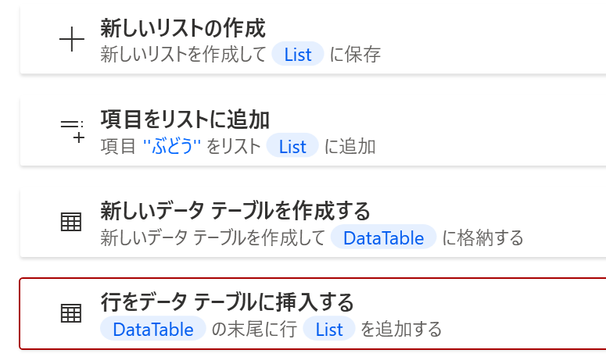The width and height of the screenshot is (606, 364).
Task: Click the plus icon for 新しいリストの作成
Action: pos(72,41)
